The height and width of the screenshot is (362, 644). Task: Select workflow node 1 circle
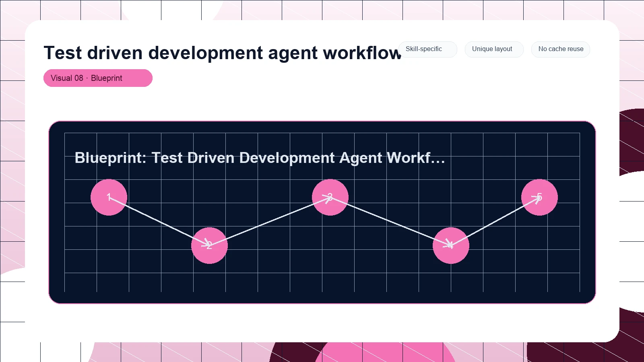click(x=109, y=197)
